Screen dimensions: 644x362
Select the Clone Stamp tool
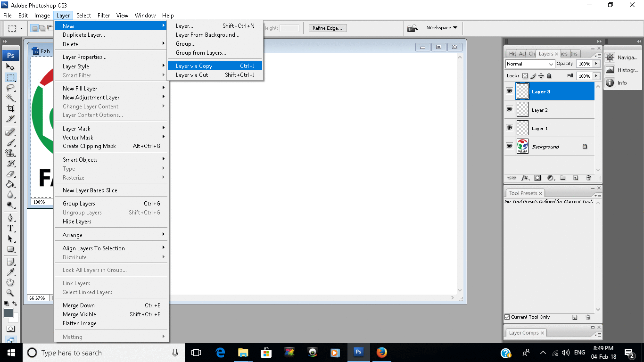point(10,153)
